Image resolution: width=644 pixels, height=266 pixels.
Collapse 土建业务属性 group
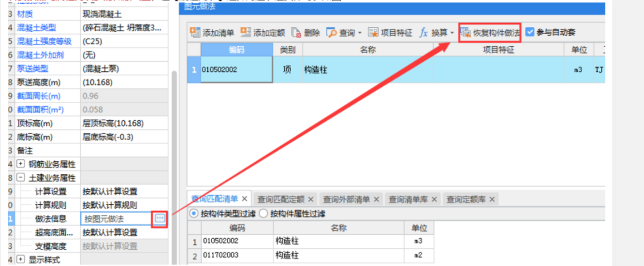(20, 178)
